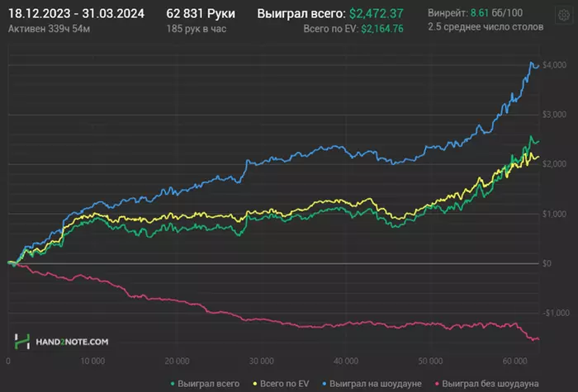Screen dimensions: 578x392
Task: Click the 30 000 x-axis label
Action: [262, 361]
